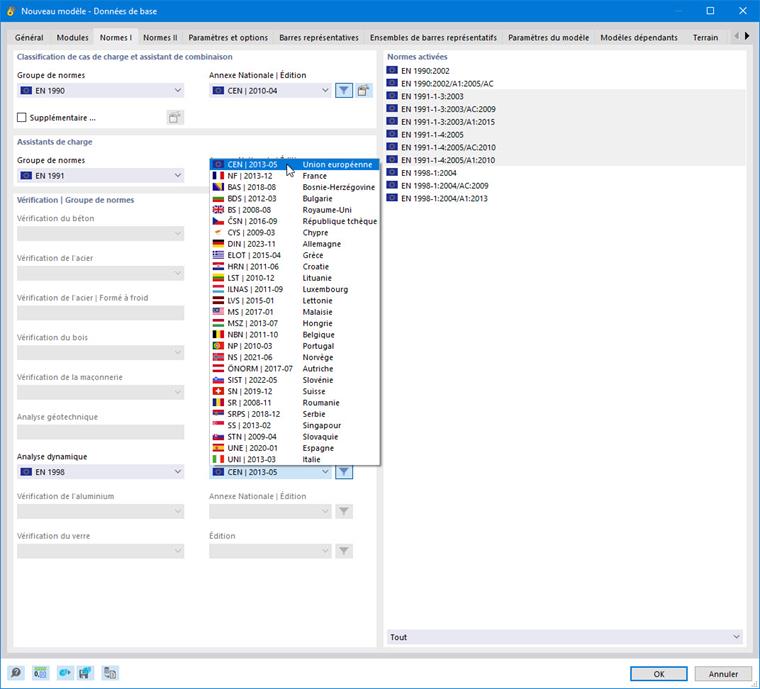Open the Paramètres et options tab
760x689 pixels.
click(228, 37)
